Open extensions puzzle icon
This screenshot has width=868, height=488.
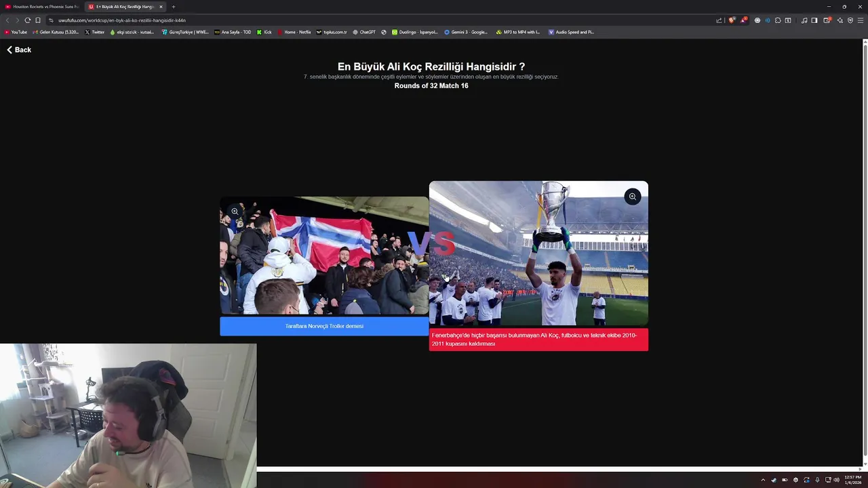[x=778, y=20]
